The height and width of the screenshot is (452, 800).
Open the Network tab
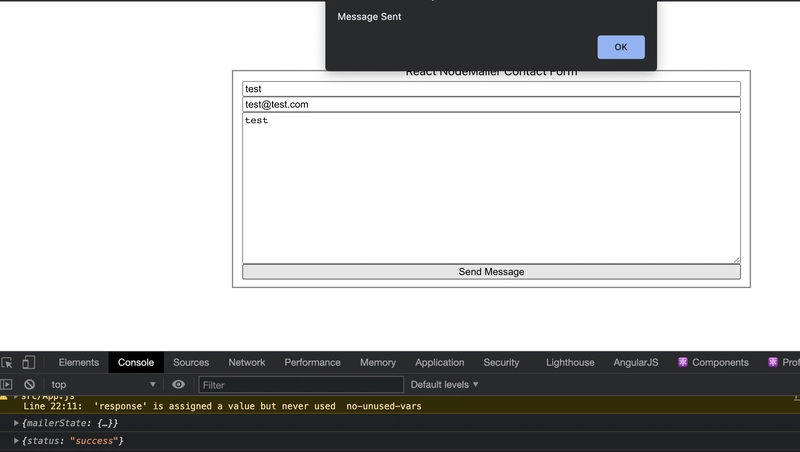tap(246, 362)
